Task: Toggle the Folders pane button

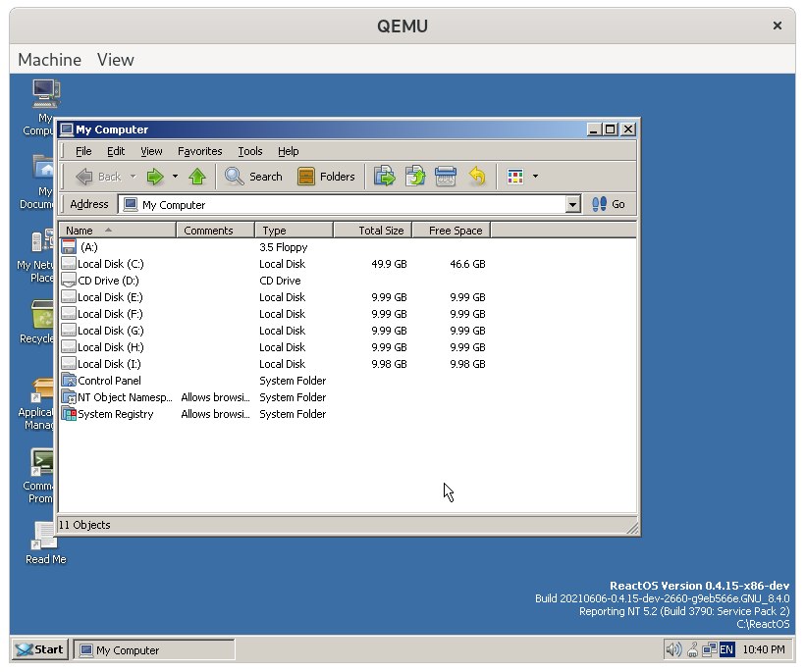Action: point(327,177)
